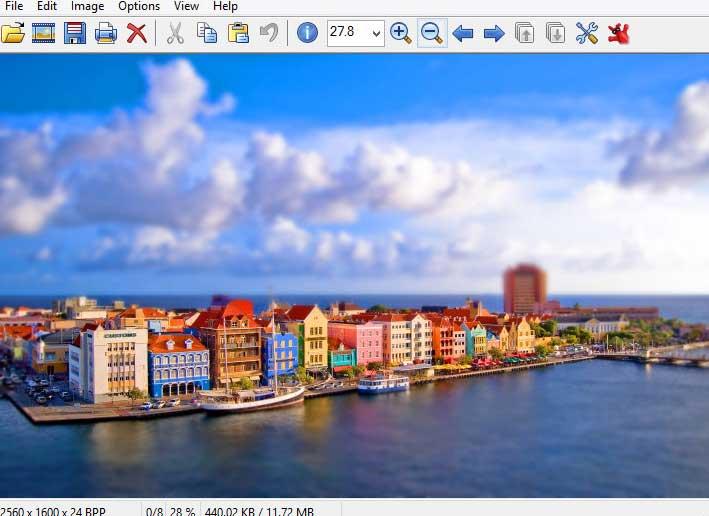Click the Undo arrow icon
The height and width of the screenshot is (516, 709).
[x=269, y=33]
